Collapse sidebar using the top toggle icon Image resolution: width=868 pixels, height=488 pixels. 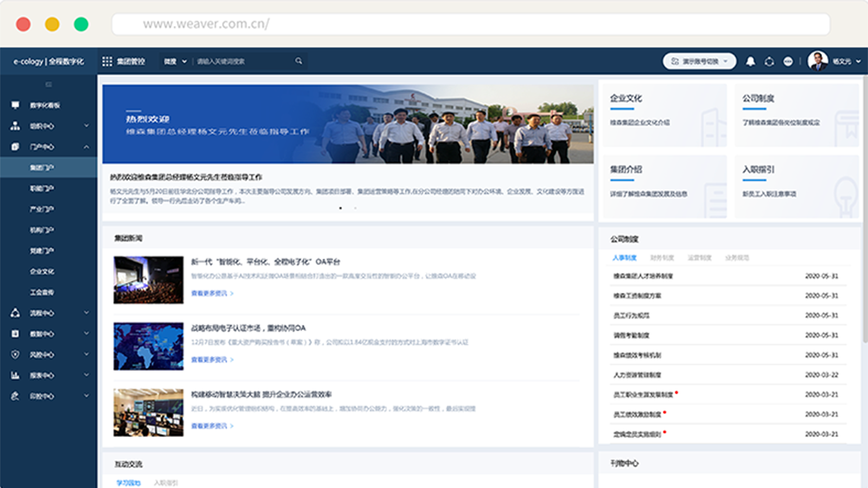click(48, 85)
